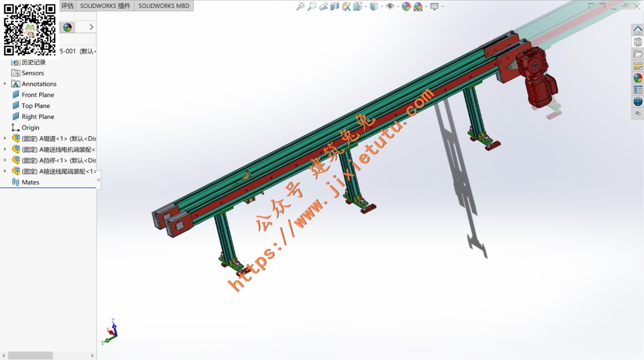644x360 pixels.
Task: Expand the A辊道<1> component node
Action: point(5,138)
